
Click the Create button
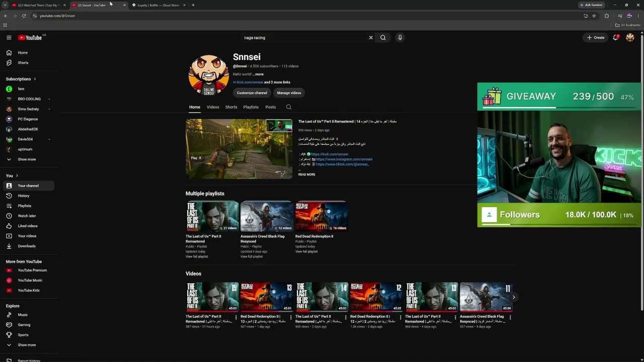point(596,38)
